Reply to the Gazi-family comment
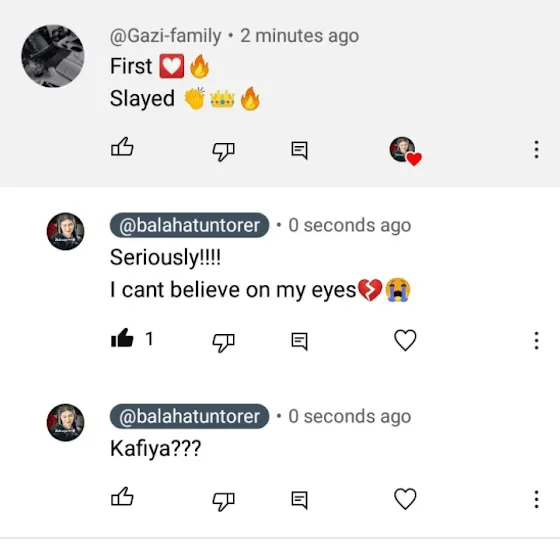Viewport: 560px width, 560px height. pyautogui.click(x=299, y=150)
